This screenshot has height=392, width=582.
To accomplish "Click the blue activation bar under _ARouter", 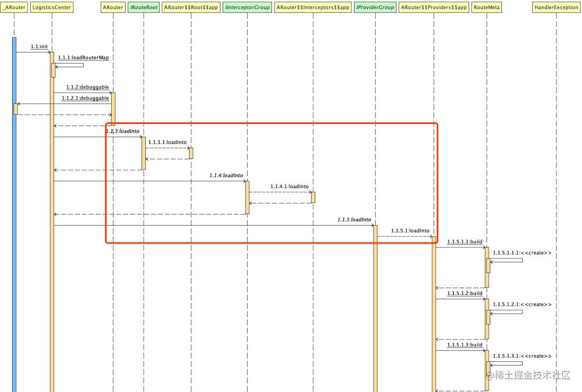I will coord(14,215).
